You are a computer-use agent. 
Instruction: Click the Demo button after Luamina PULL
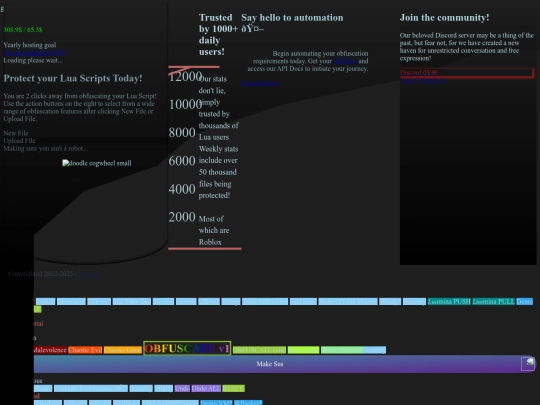coord(525,302)
